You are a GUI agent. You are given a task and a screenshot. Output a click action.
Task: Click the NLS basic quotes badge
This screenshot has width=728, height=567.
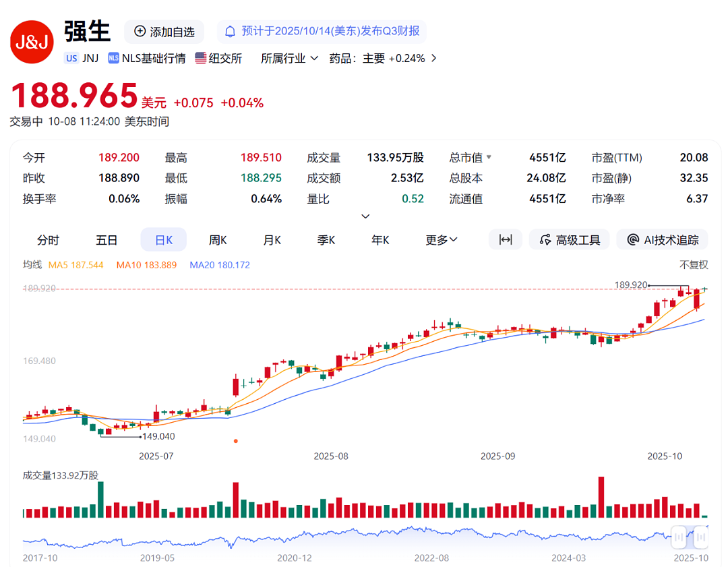click(x=113, y=58)
